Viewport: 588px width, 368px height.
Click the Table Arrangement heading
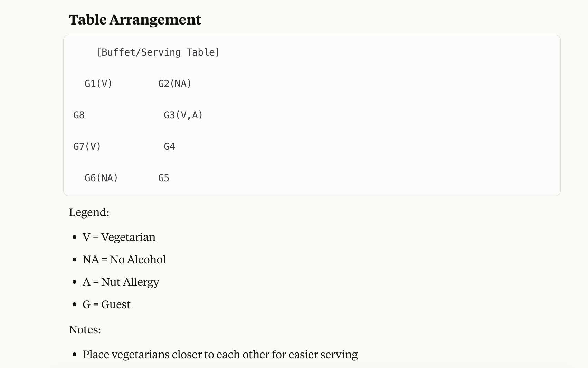coord(135,20)
